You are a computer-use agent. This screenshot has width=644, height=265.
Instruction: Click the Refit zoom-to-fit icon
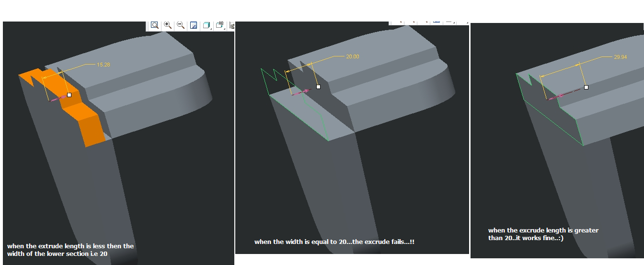tap(154, 25)
